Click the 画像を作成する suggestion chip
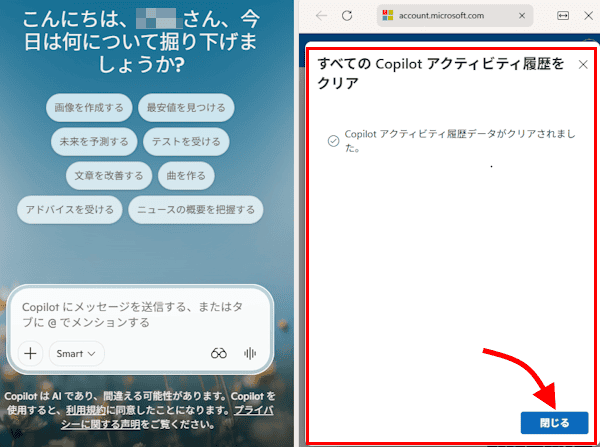 point(89,108)
